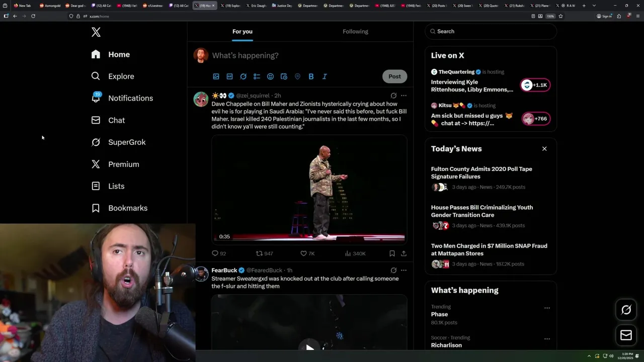The image size is (644, 362).
Task: Open House Passes Bill news story
Action: [x=482, y=211]
